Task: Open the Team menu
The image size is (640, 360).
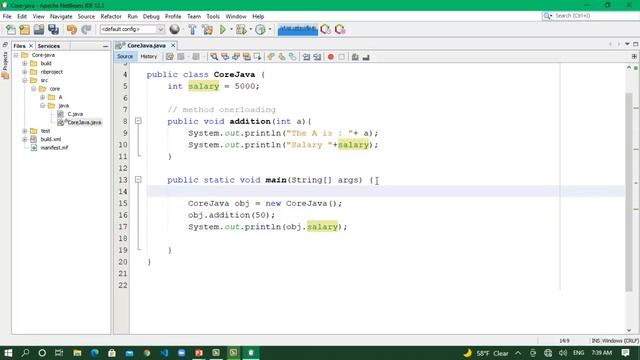Action: (x=194, y=16)
